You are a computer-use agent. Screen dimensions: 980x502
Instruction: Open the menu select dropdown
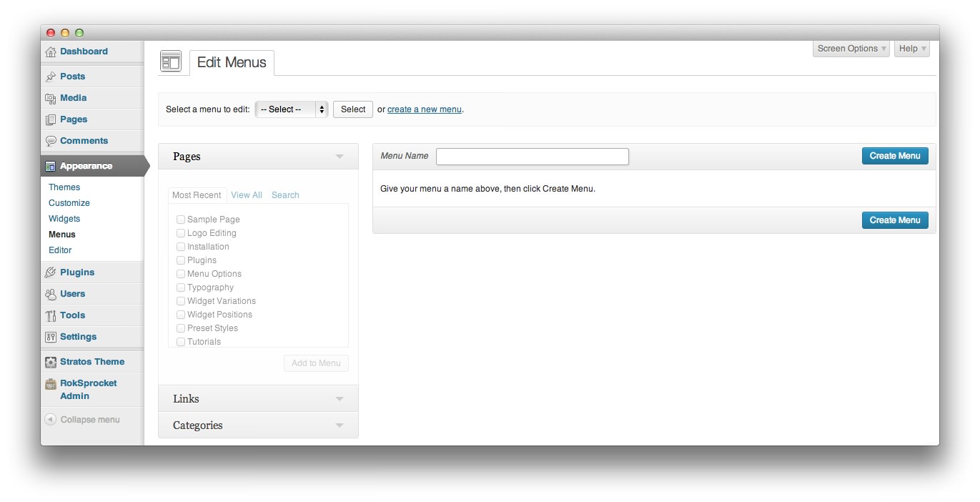[x=291, y=109]
